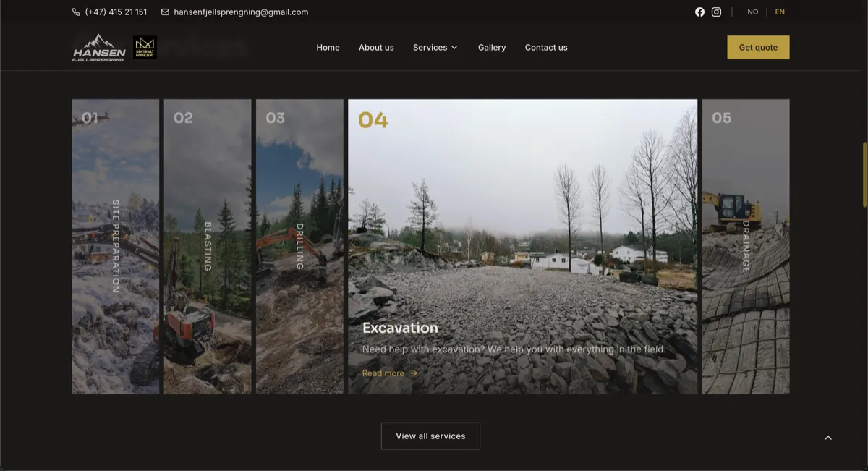The image size is (868, 471).
Task: Click the phone icon in top bar
Action: pyautogui.click(x=77, y=12)
